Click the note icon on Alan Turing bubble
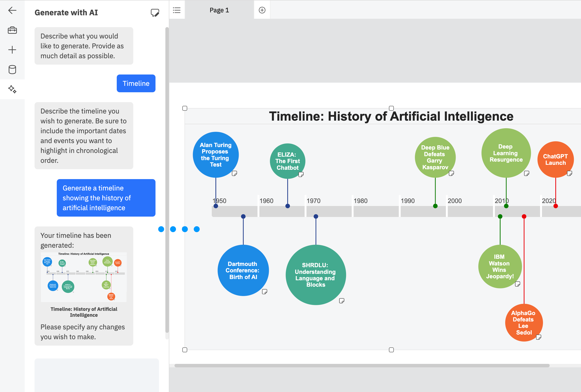 click(x=234, y=173)
